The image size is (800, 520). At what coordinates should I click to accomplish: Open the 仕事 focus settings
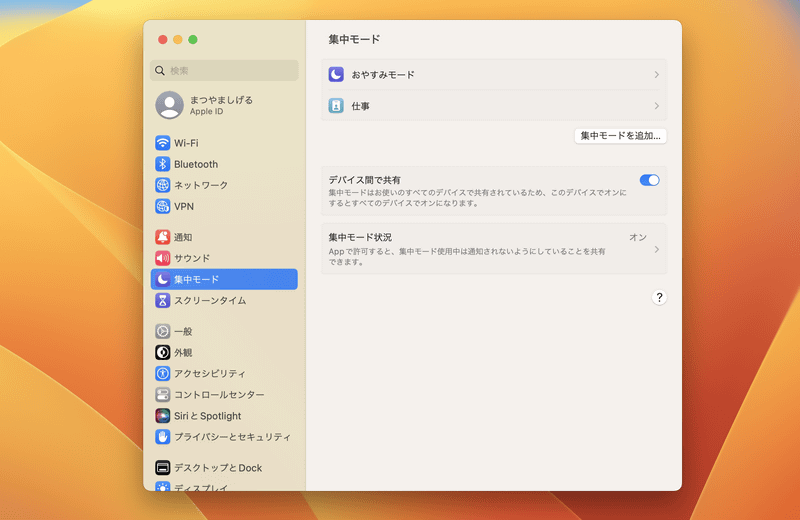[x=494, y=106]
